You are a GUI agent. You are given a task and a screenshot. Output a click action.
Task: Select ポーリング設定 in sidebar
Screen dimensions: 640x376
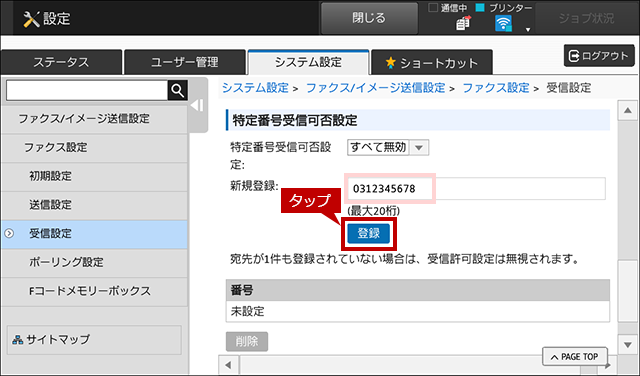click(x=94, y=263)
